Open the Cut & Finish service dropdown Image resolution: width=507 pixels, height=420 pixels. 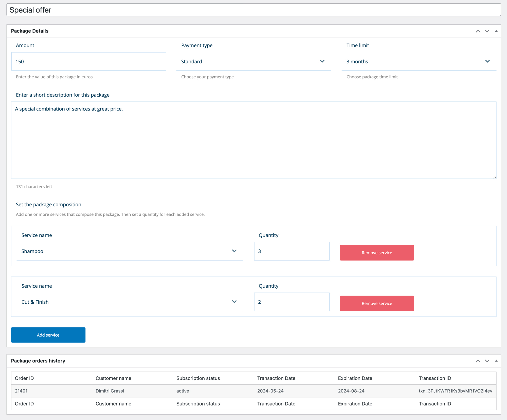(x=130, y=302)
